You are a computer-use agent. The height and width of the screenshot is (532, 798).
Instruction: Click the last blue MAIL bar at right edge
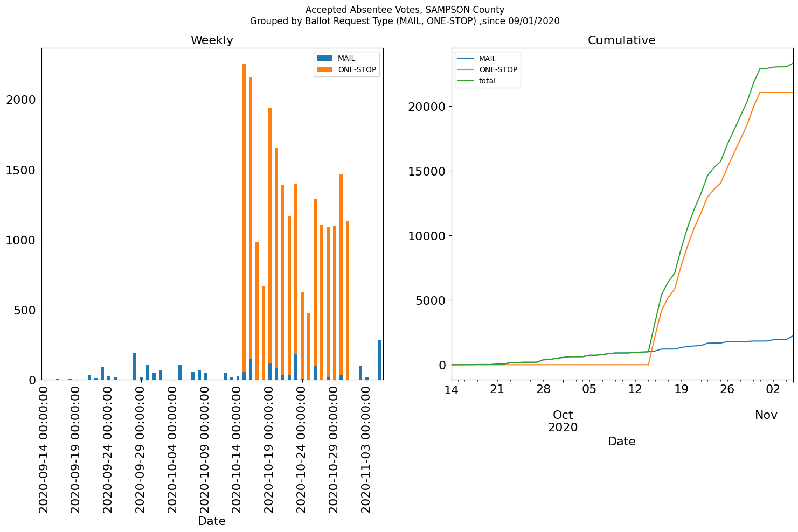(380, 360)
